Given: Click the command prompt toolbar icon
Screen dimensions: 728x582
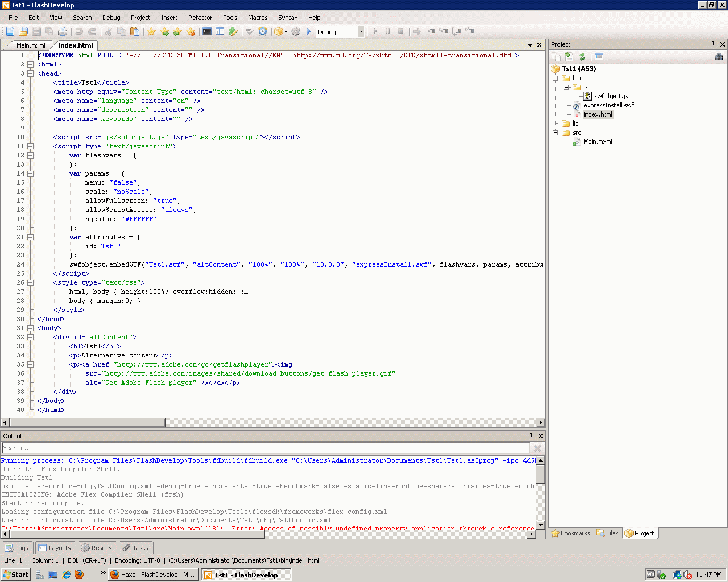Looking at the screenshot, I should tap(207, 32).
